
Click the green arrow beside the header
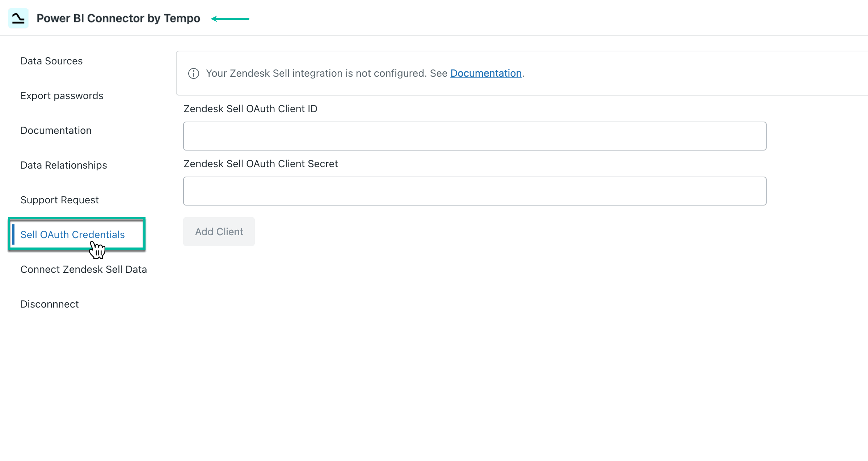(x=230, y=18)
